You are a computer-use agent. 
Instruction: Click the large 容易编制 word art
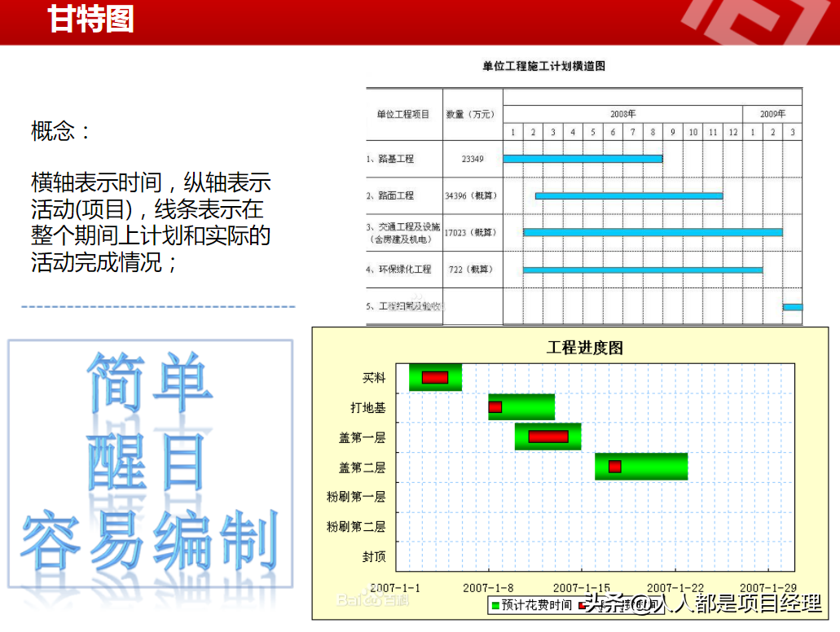coord(150,541)
